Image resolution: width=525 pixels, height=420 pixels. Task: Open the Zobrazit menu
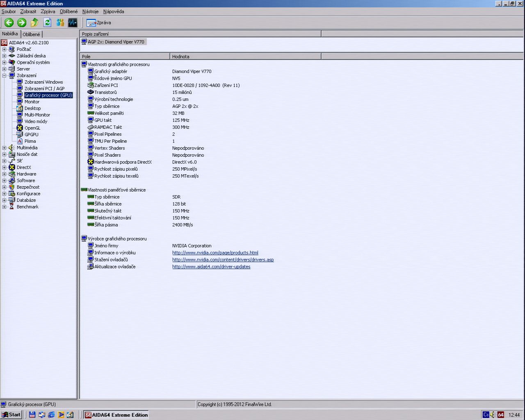click(28, 11)
